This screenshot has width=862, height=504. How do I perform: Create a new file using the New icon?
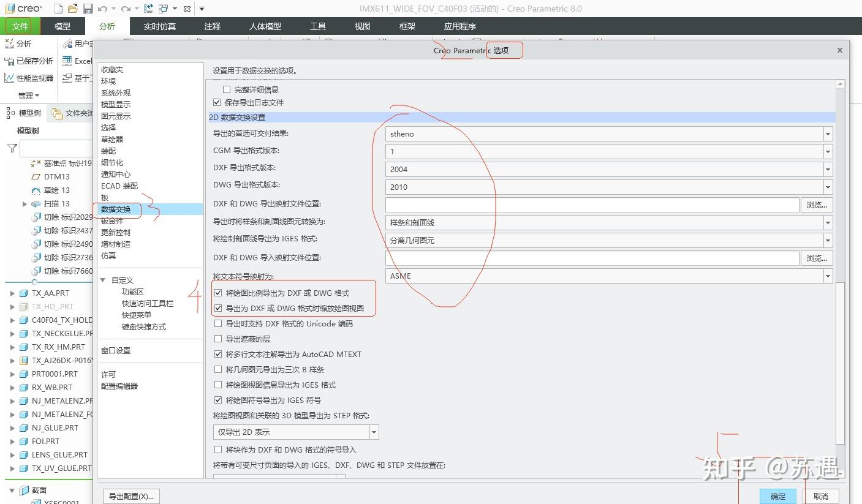click(x=59, y=8)
